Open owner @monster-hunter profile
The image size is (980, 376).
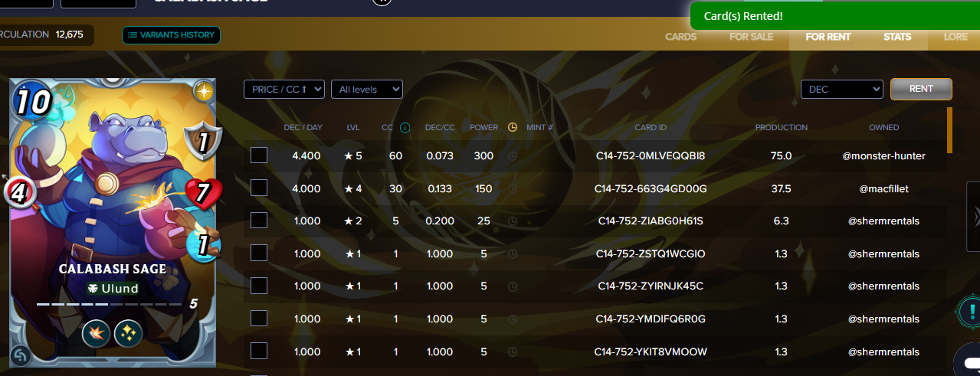(883, 155)
